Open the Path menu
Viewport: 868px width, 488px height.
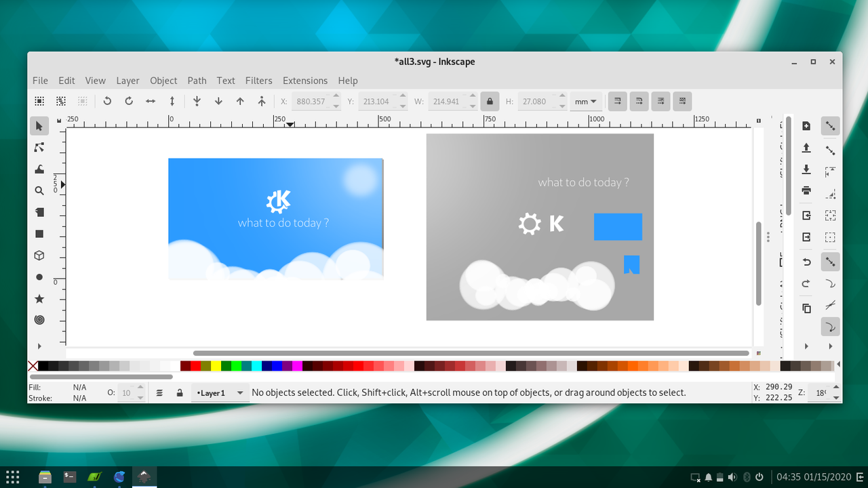click(197, 80)
